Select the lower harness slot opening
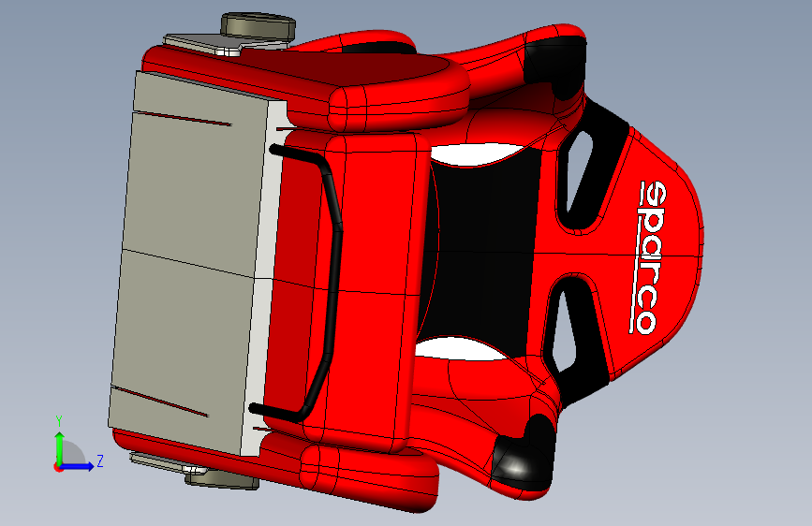This screenshot has height=526, width=812. coord(562,331)
